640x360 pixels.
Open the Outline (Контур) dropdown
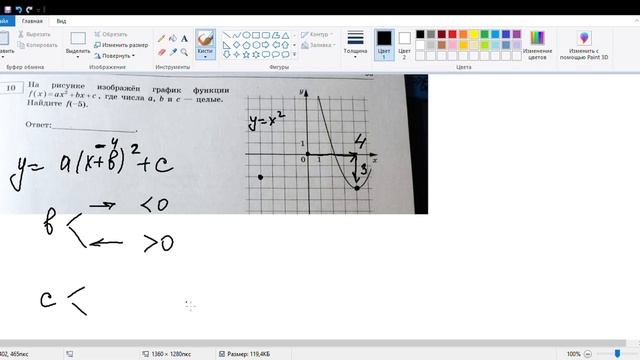pyautogui.click(x=317, y=35)
